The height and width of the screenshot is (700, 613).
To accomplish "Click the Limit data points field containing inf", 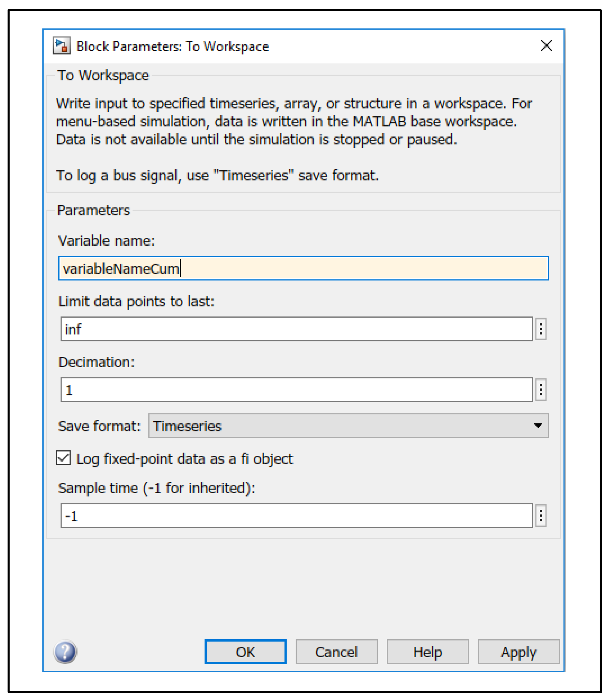I will click(x=296, y=329).
